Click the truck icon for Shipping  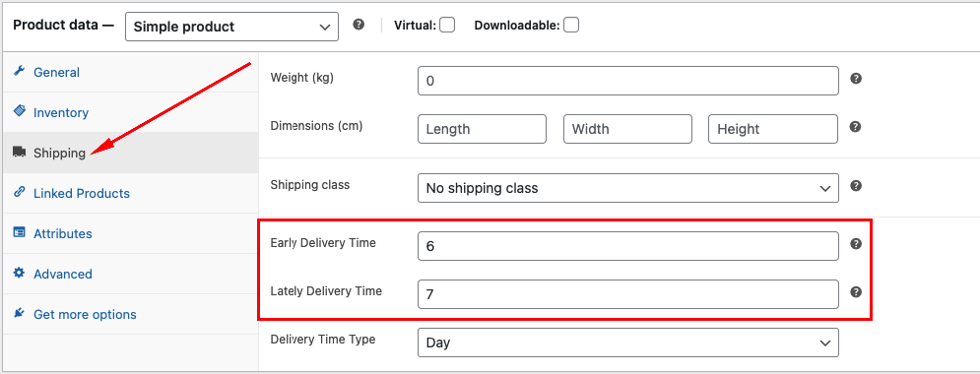pyautogui.click(x=20, y=152)
